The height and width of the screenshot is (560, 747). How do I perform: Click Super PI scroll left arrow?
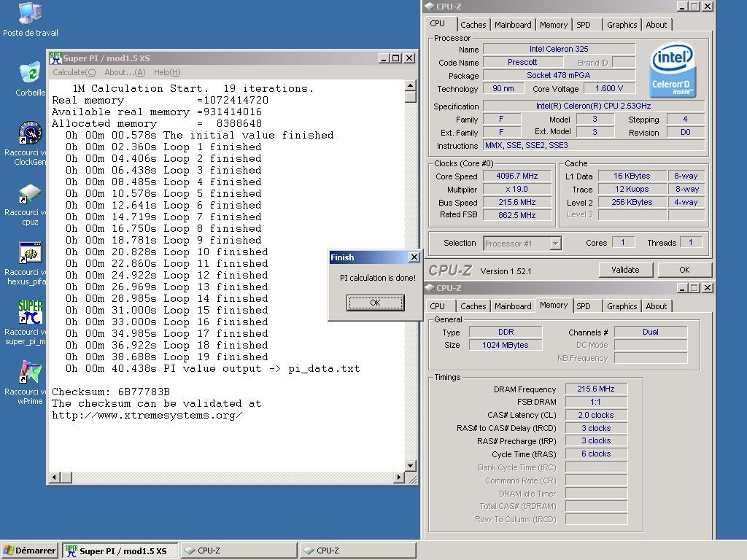tap(54, 477)
